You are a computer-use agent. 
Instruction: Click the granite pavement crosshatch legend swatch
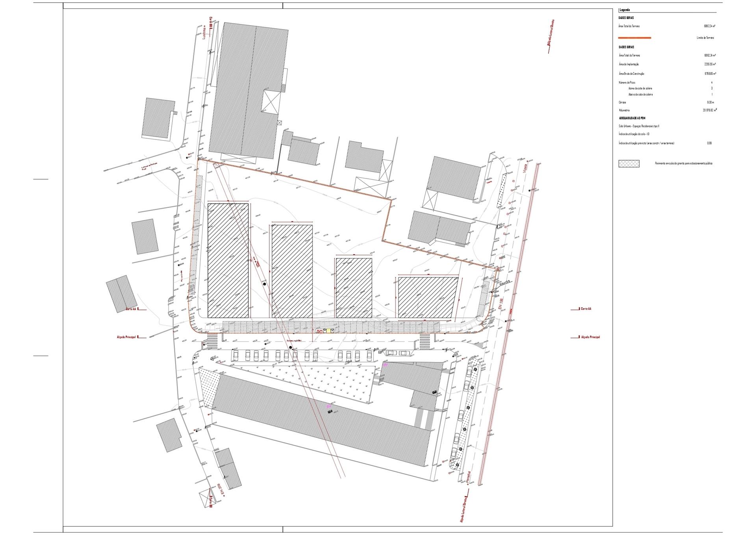629,163
